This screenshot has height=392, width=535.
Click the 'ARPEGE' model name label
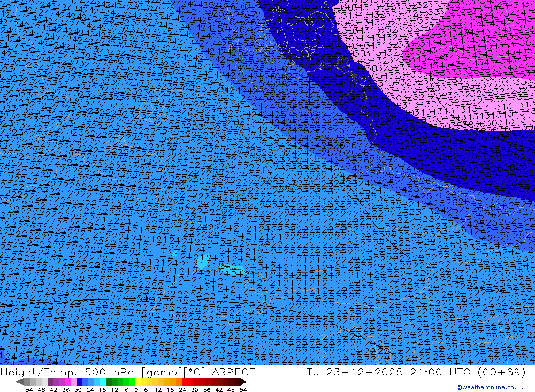pyautogui.click(x=234, y=372)
